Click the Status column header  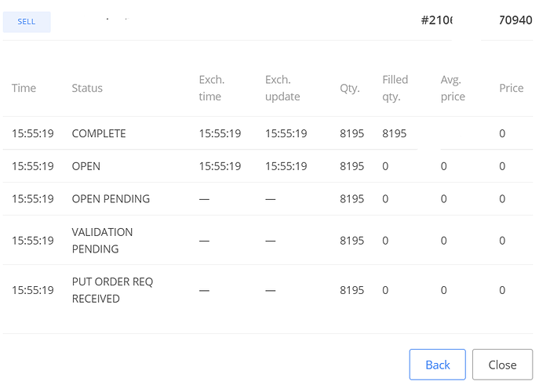point(87,88)
